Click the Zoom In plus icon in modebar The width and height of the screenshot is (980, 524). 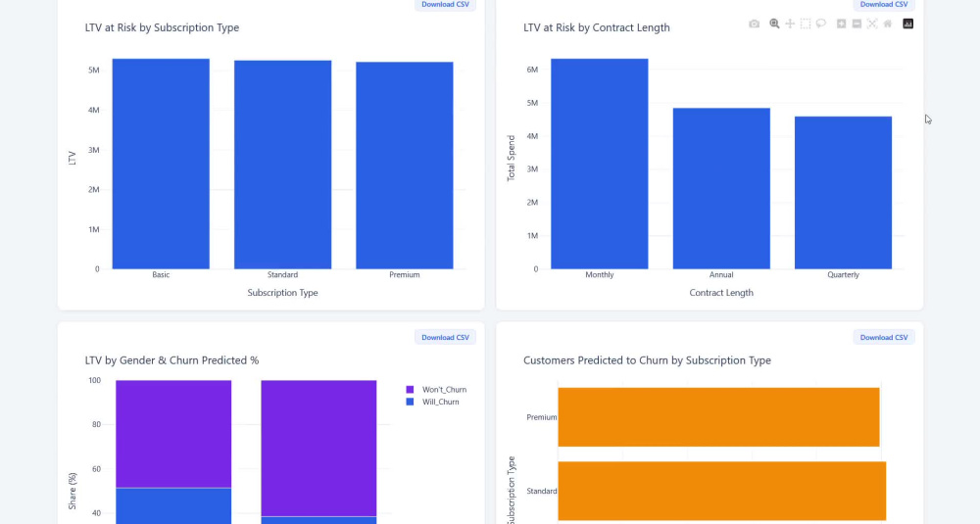coord(841,24)
